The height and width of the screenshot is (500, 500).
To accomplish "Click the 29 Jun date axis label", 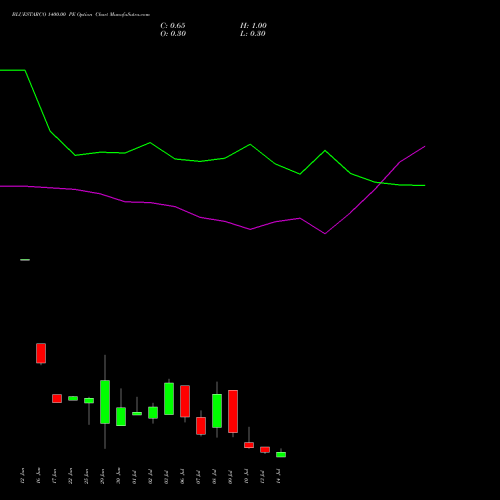I will pyautogui.click(x=102, y=476).
